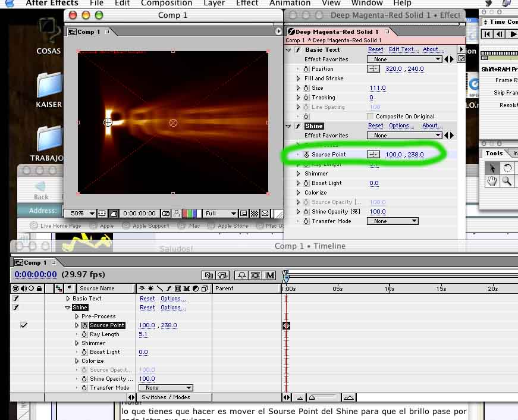Click the pixel aspect correction envelope icon

tap(265, 214)
